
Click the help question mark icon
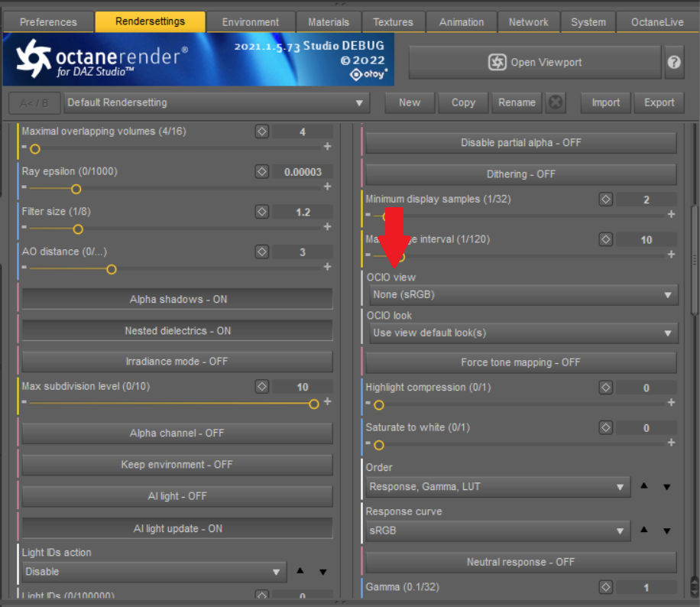click(x=674, y=62)
